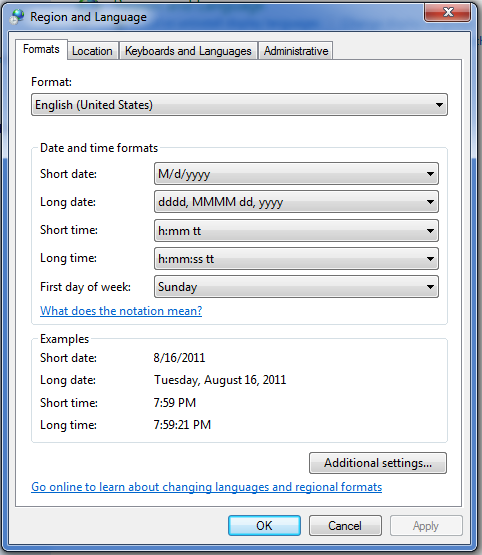Viewport: 482px width, 555px height.
Task: Click the example 'Tuesday, August 16, 2011'
Action: pos(220,380)
